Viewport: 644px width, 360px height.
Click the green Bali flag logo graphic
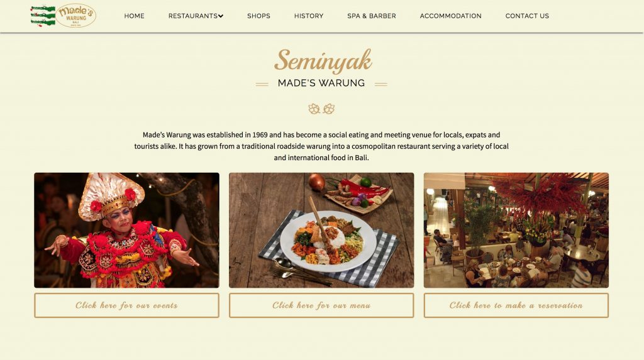(43, 16)
